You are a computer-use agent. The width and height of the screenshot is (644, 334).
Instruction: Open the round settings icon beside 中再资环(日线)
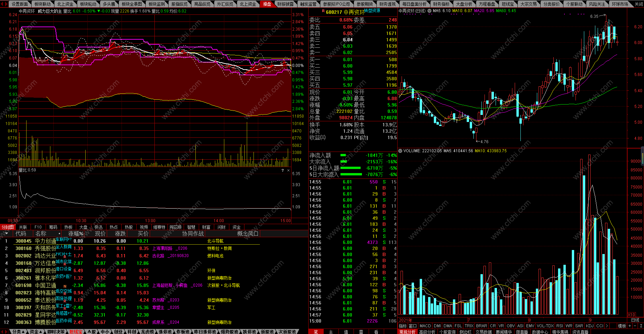pos(429,11)
